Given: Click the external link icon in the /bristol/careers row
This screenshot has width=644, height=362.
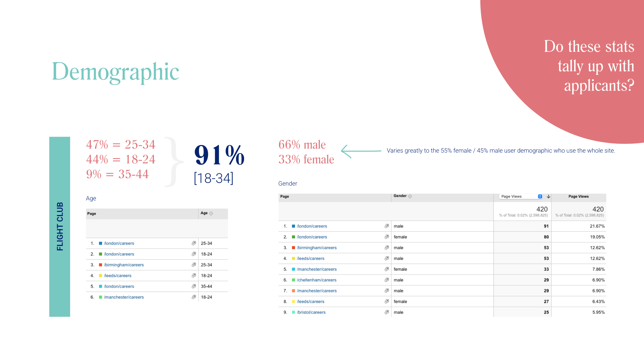Looking at the screenshot, I should 387,312.
